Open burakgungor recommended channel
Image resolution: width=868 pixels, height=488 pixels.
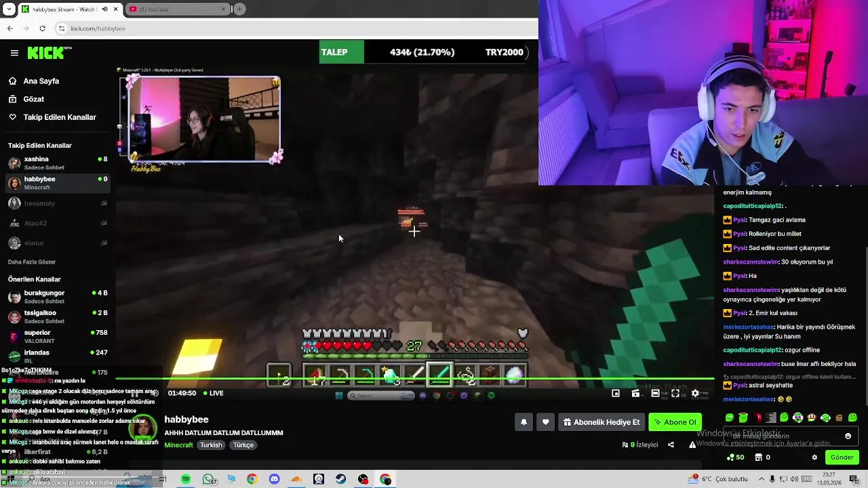[x=58, y=297]
